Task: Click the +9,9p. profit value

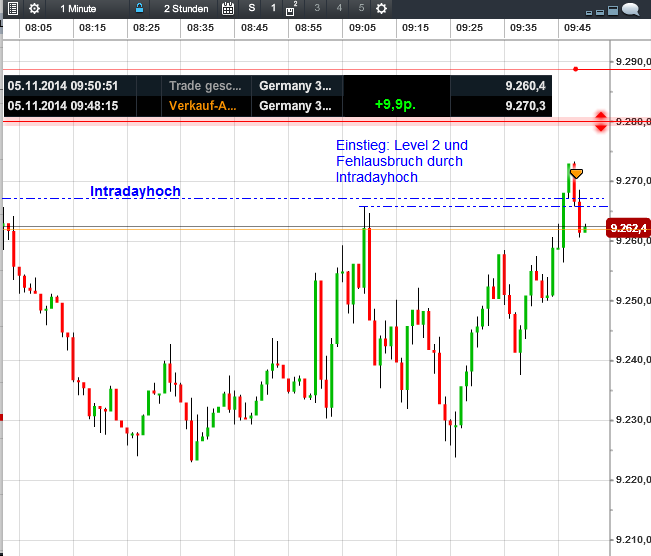Action: coord(395,105)
